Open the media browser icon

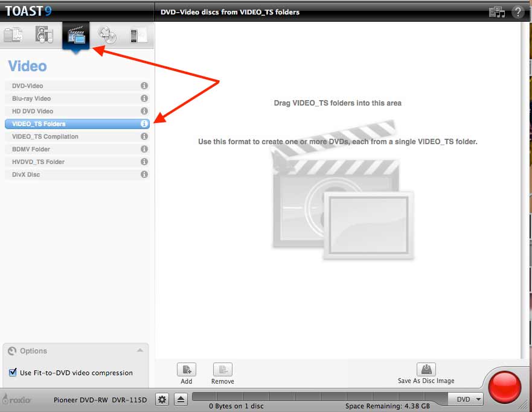point(497,12)
